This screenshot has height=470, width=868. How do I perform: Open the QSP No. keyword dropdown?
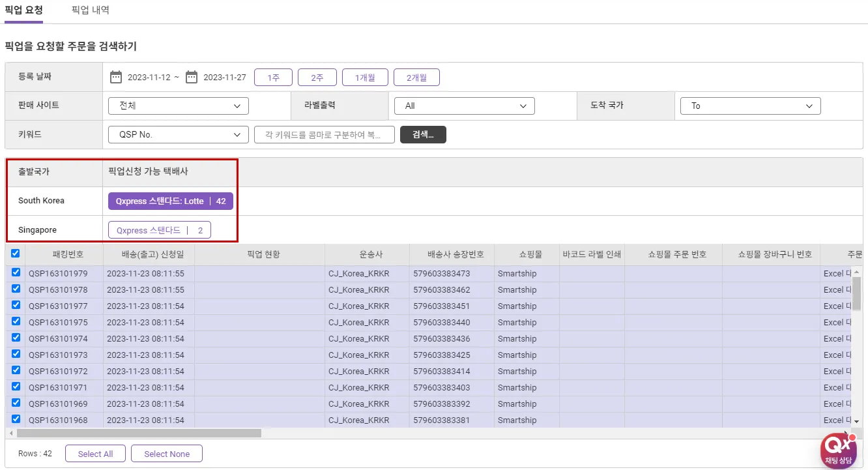(179, 135)
